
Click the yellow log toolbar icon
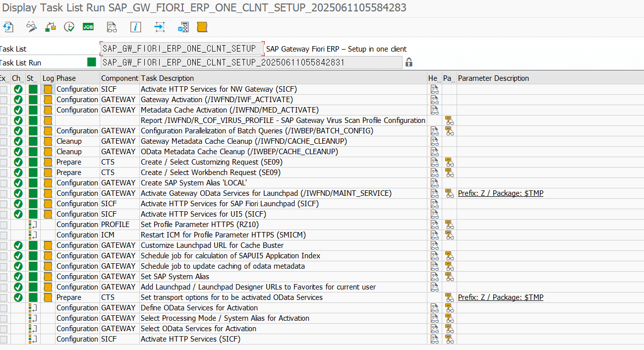(x=202, y=27)
